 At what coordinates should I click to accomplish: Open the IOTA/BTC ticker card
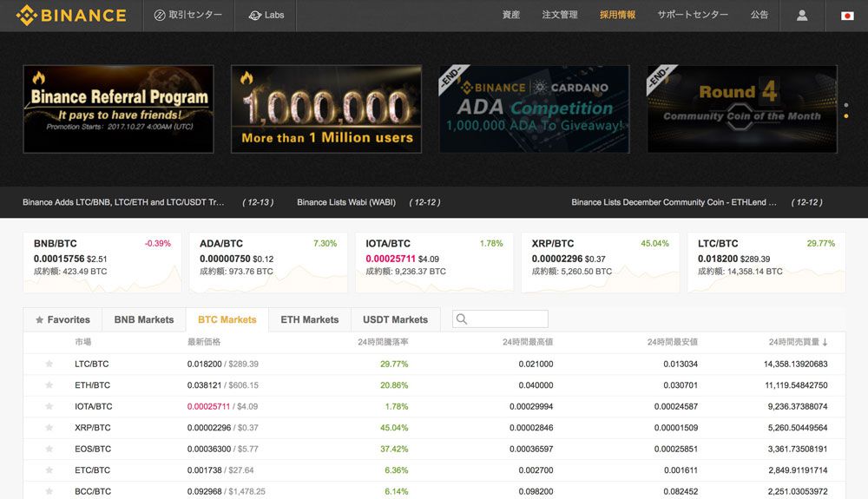click(435, 262)
